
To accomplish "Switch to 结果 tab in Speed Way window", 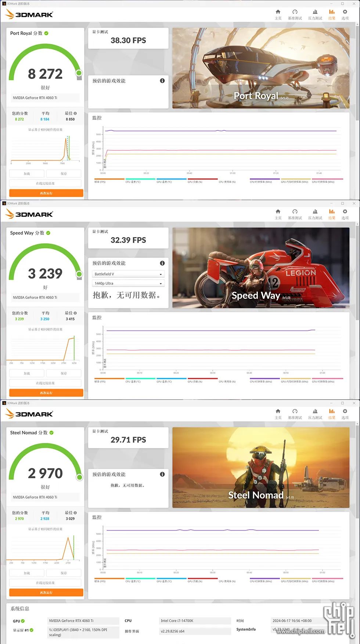I will pos(332,214).
